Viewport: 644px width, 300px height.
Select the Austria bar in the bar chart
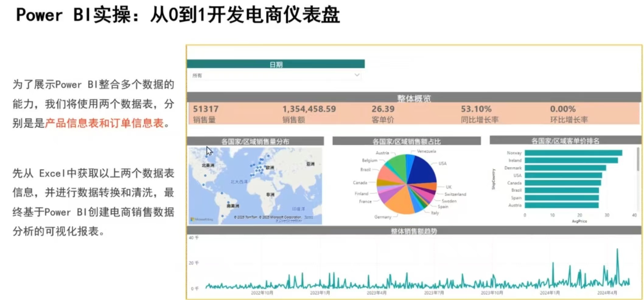pyautogui.click(x=562, y=205)
